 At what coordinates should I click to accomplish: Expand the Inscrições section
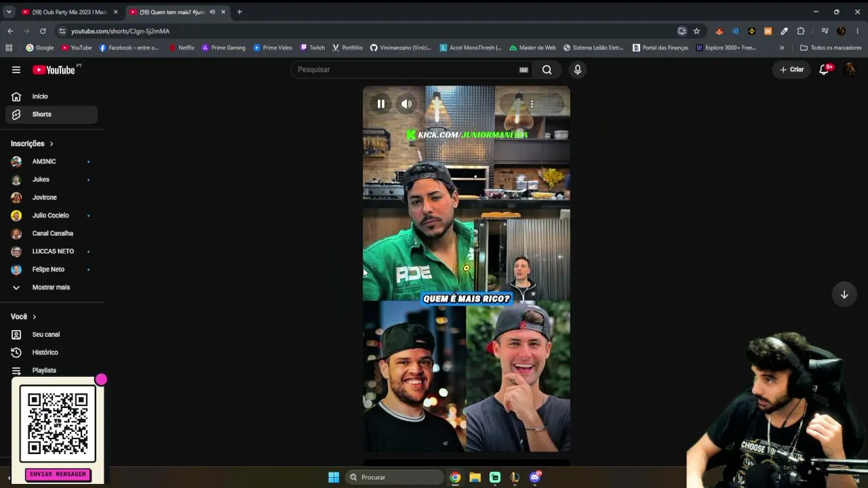click(32, 144)
